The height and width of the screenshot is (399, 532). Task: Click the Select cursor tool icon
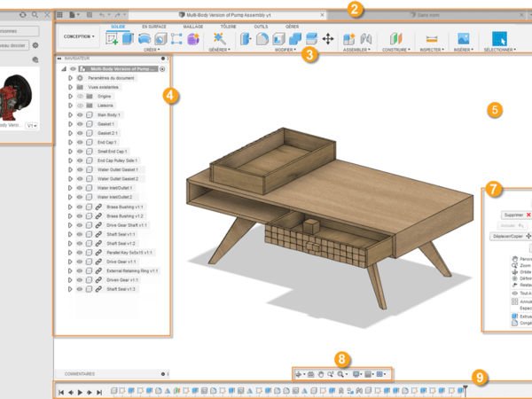click(x=499, y=38)
